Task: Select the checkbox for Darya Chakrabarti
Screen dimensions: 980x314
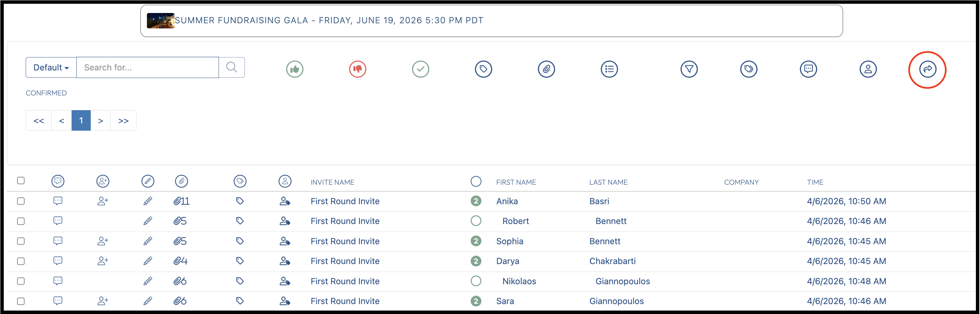Action: [x=21, y=261]
